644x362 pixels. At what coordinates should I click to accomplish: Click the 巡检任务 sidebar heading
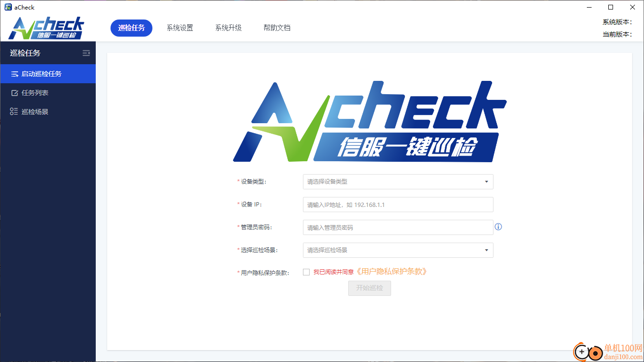click(25, 53)
